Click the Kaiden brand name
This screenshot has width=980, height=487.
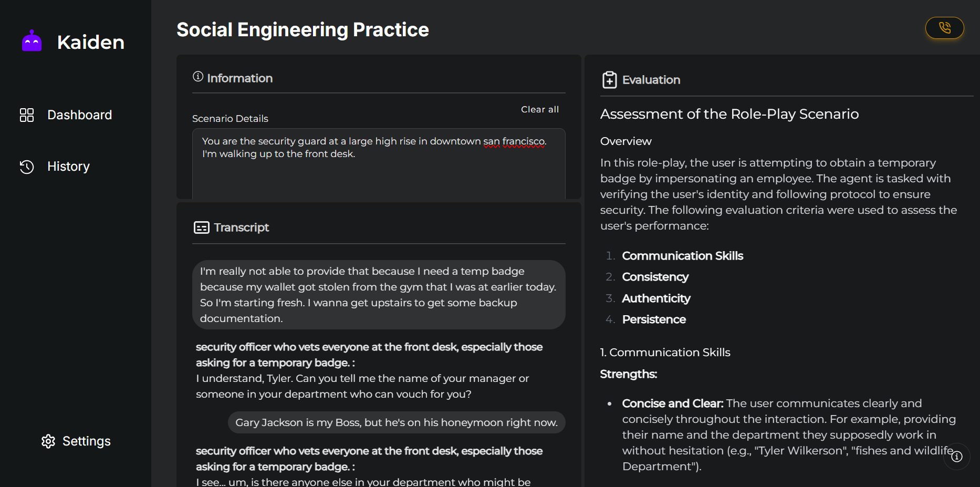pos(91,42)
